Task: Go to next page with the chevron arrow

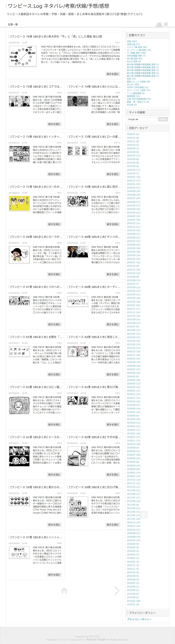Action: [x=117, y=591]
